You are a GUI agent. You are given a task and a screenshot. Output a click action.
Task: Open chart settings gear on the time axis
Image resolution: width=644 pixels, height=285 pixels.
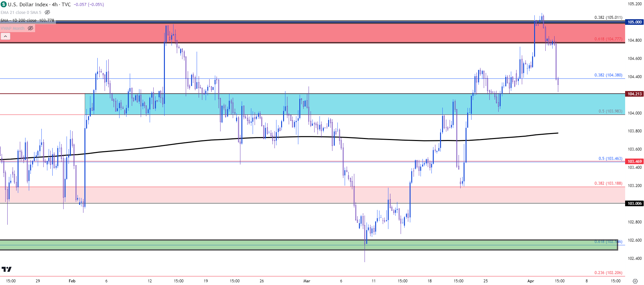[x=635, y=281]
